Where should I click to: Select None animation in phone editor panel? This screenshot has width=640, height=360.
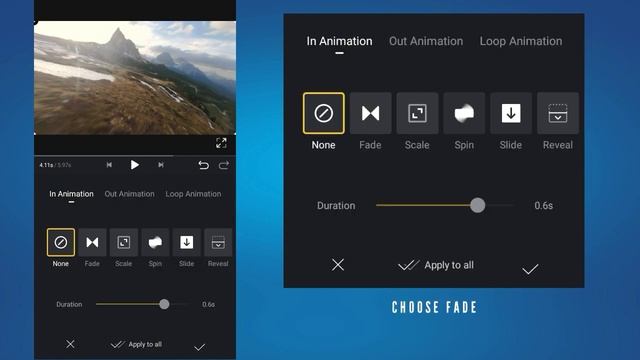pyautogui.click(x=61, y=242)
